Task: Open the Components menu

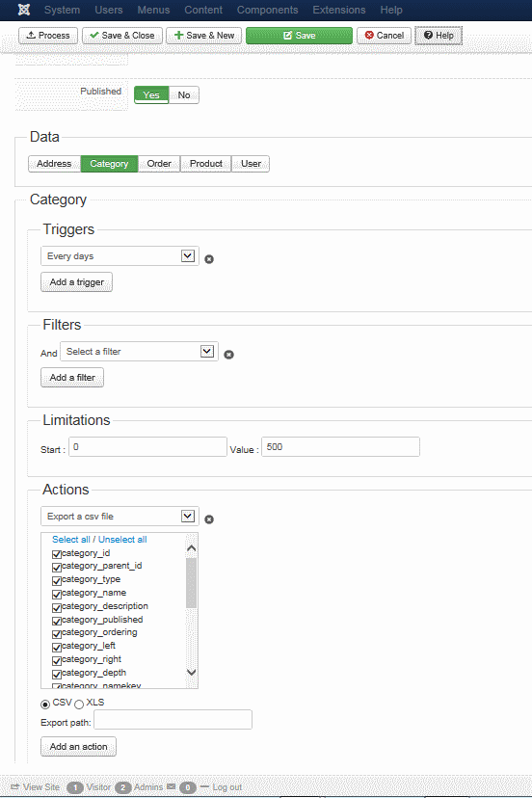Action: pyautogui.click(x=267, y=10)
